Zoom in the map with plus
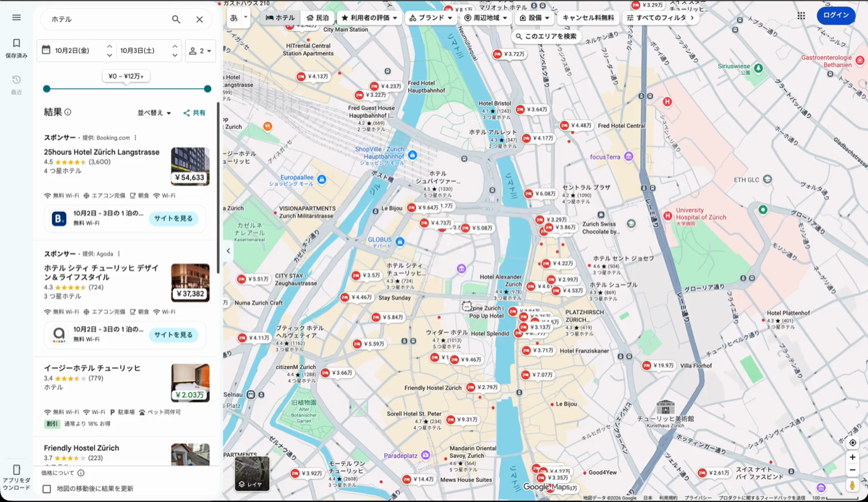The image size is (868, 502). 853,458
